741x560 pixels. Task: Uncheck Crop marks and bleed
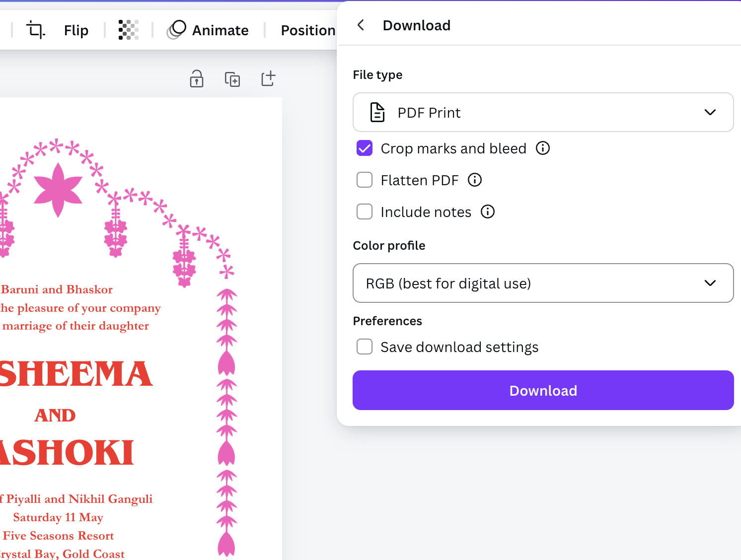click(365, 148)
